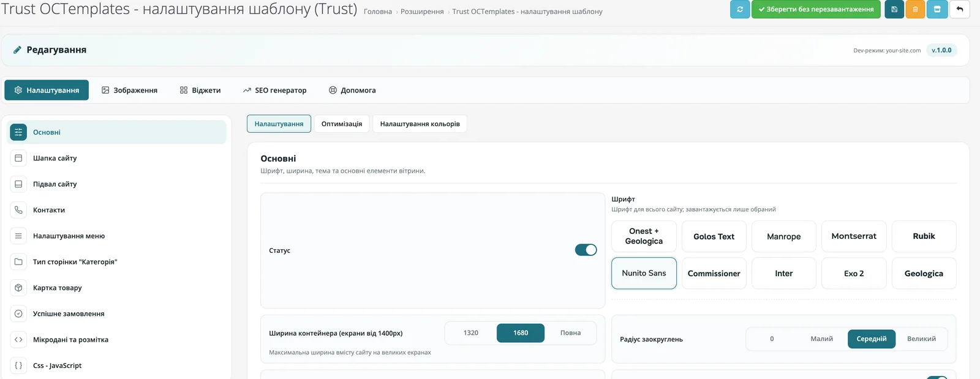
Task: Choose the Golos Text font
Action: click(x=714, y=236)
